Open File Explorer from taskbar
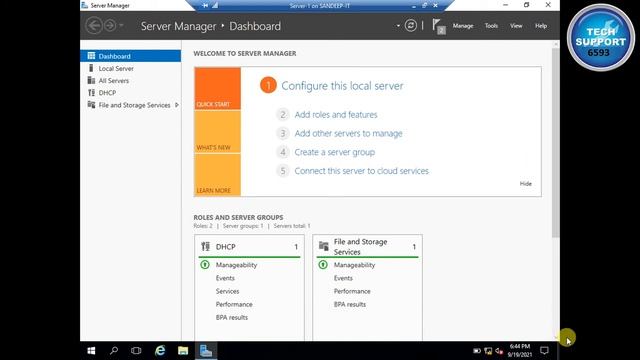Viewport: 640px width, 360px height. coord(183,351)
